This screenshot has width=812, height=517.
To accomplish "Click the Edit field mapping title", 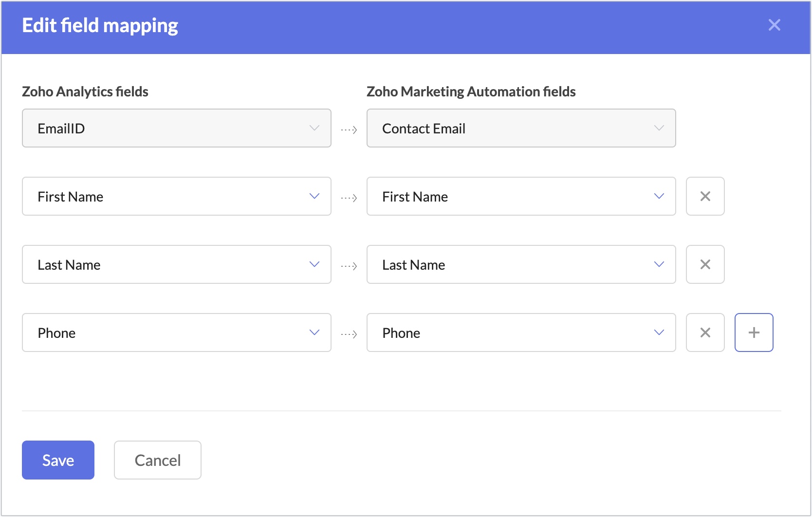I will (100, 26).
